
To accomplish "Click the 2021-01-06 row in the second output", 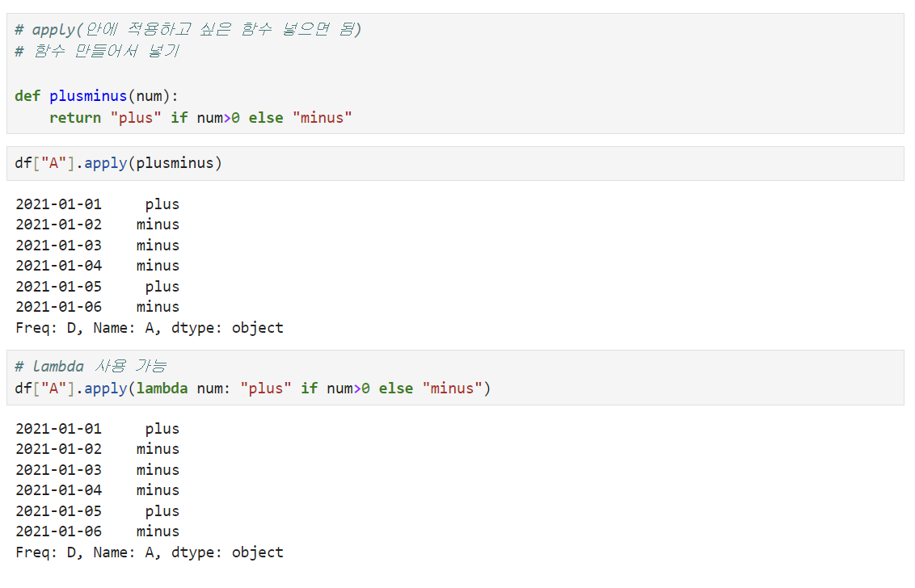I will click(x=98, y=531).
